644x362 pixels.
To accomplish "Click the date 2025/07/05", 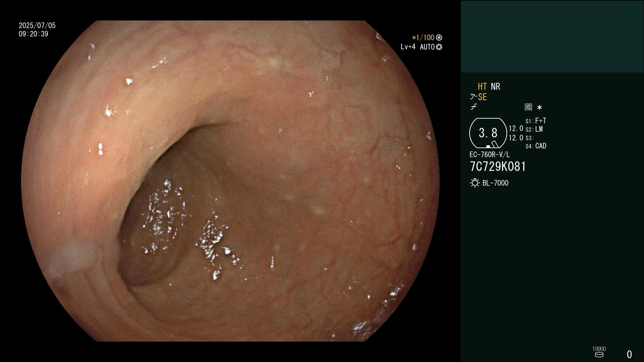I will 37,25.
